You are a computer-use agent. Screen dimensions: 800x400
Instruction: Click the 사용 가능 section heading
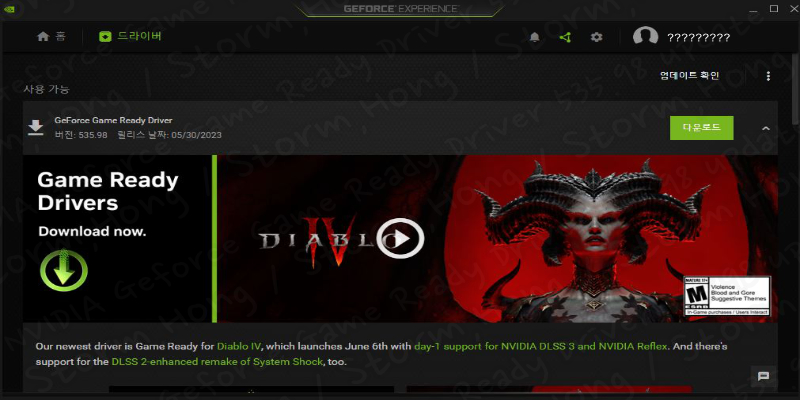[x=46, y=89]
